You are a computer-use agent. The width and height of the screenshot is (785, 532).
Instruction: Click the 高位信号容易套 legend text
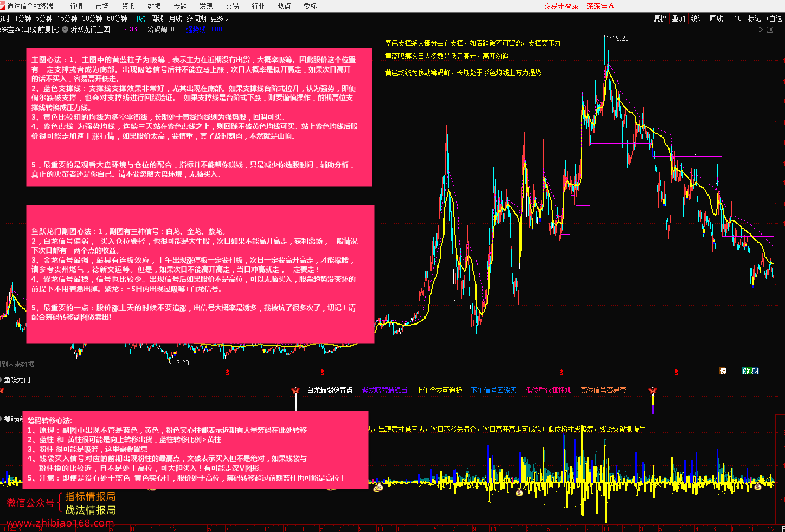[603, 390]
